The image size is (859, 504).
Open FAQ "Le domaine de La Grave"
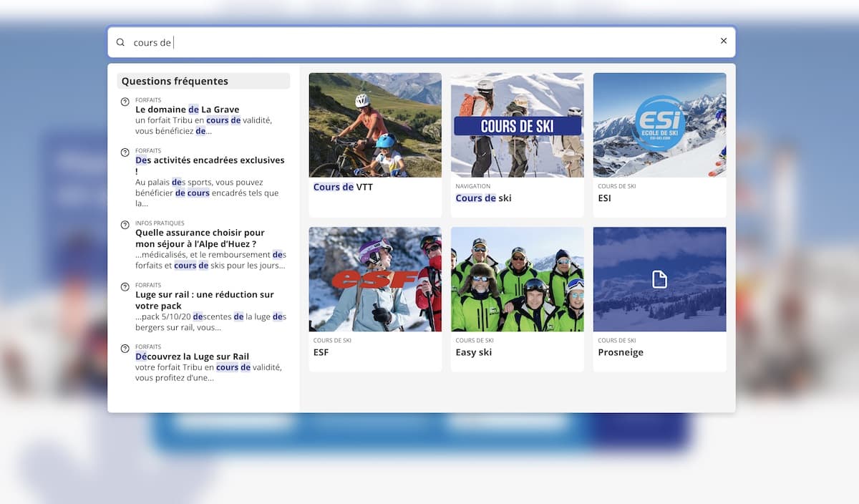click(188, 110)
